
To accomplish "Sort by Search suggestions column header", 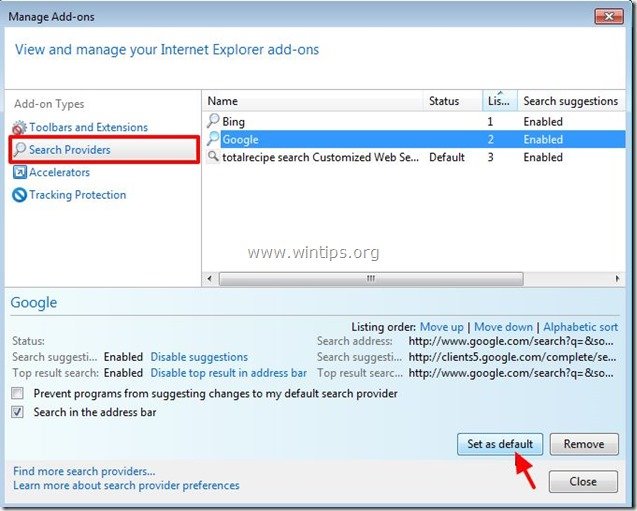I will [571, 101].
